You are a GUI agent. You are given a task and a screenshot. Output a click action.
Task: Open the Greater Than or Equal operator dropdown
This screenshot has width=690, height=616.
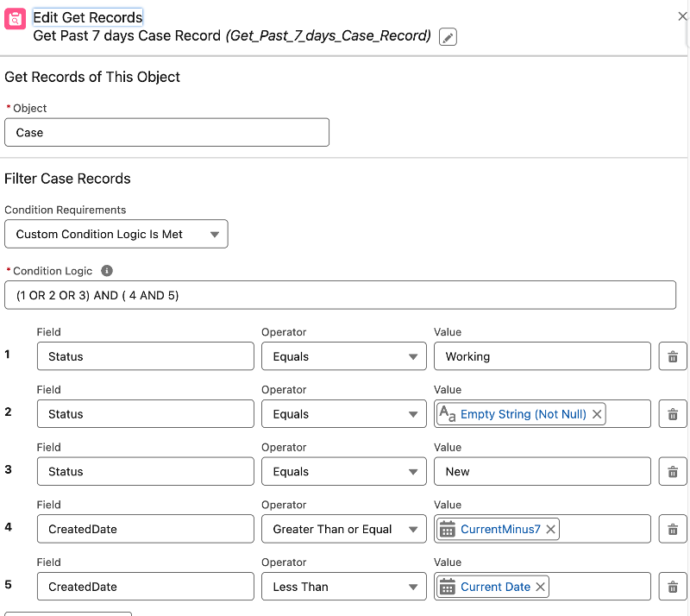click(343, 529)
